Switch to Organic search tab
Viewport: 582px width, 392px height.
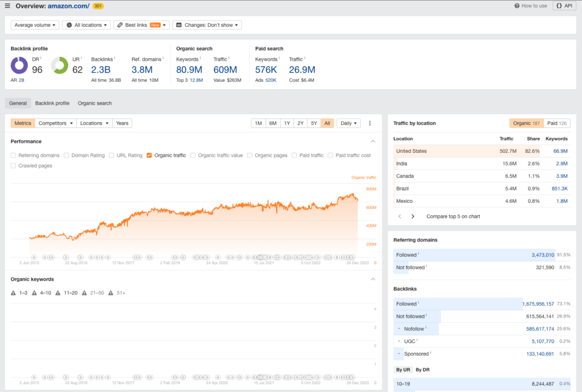coord(95,103)
